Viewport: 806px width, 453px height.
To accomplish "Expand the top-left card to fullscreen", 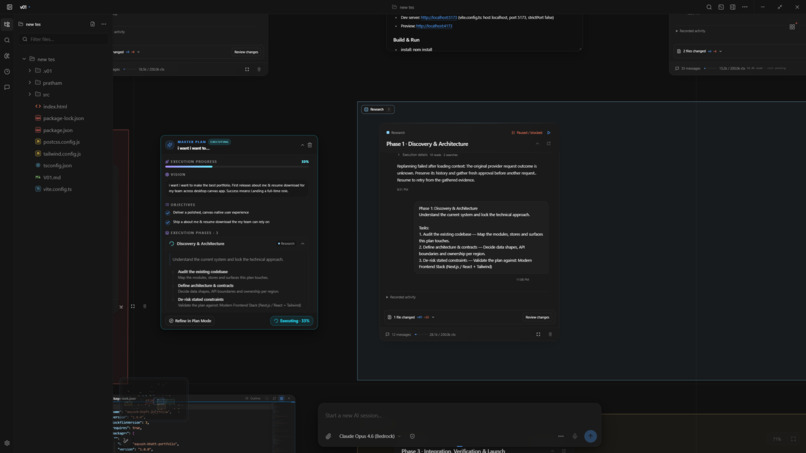I will pos(247,69).
